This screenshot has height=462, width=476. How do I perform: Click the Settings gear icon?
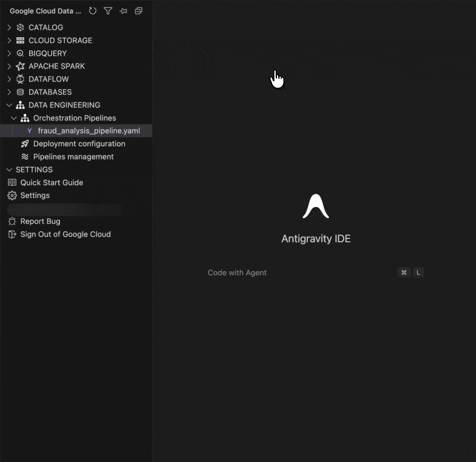tap(12, 195)
